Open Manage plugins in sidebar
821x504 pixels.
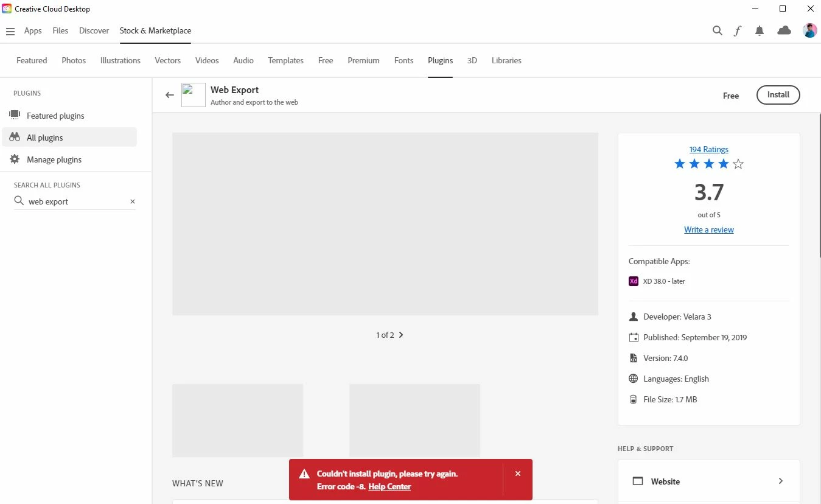pos(69,159)
